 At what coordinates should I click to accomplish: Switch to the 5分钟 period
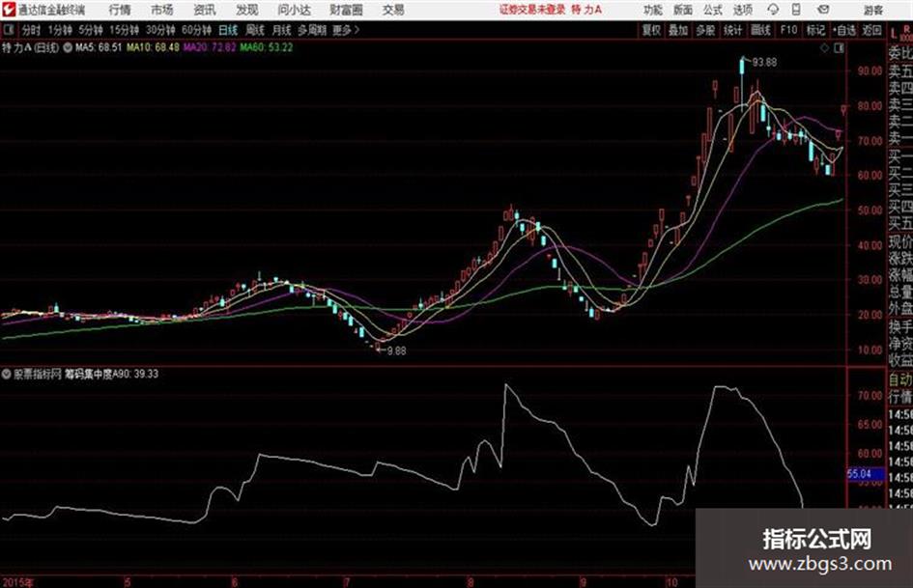click(x=91, y=30)
